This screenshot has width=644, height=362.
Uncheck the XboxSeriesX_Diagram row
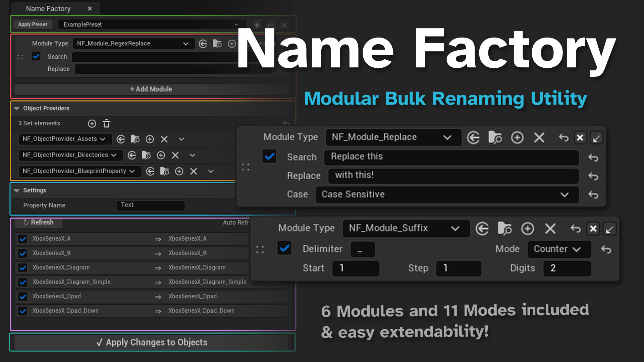tap(23, 268)
